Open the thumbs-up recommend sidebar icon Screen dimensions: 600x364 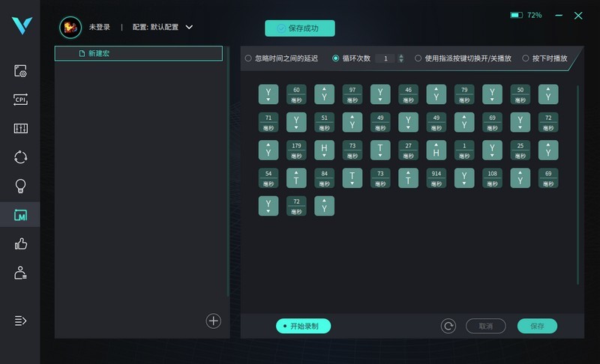click(x=20, y=243)
